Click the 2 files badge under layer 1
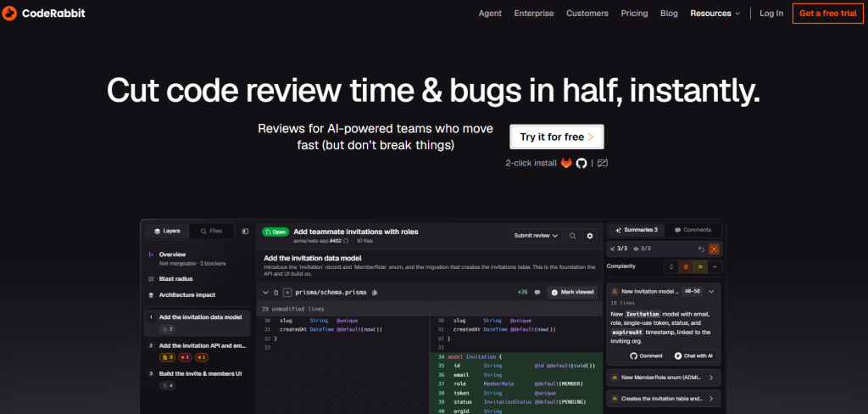The width and height of the screenshot is (868, 414). coord(167,329)
